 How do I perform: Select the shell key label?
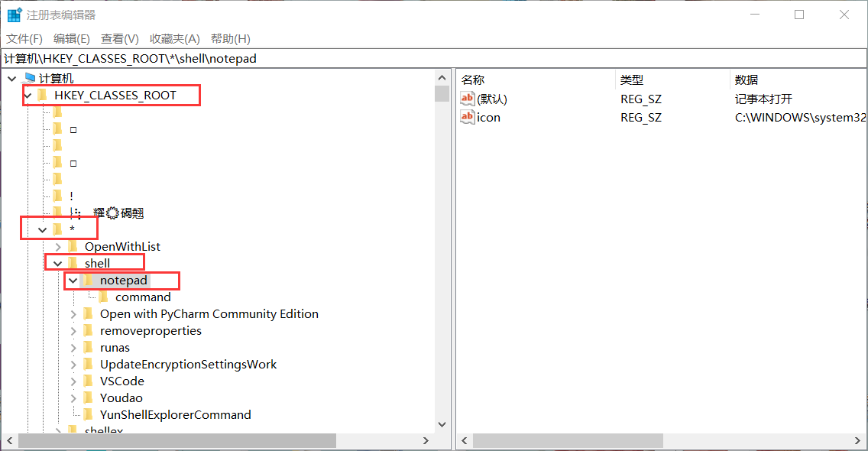point(98,264)
